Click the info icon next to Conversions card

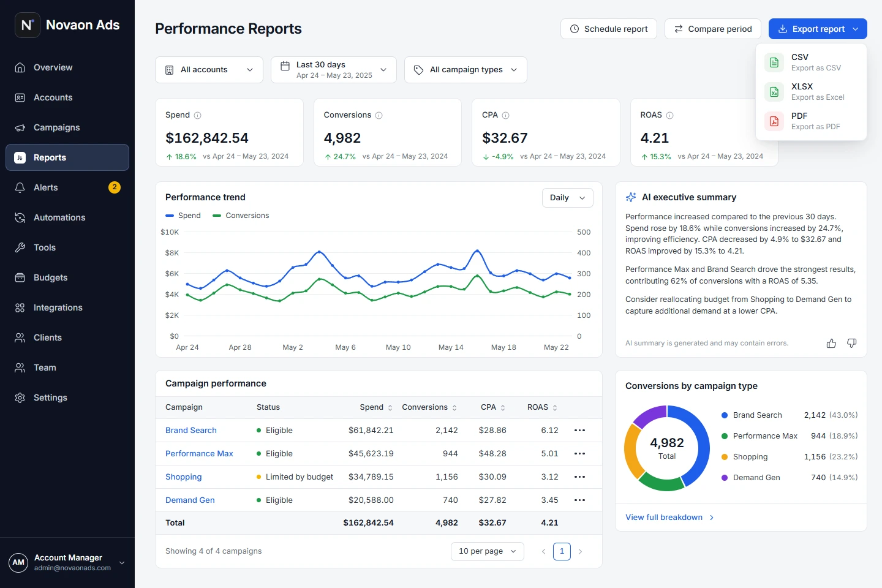379,115
